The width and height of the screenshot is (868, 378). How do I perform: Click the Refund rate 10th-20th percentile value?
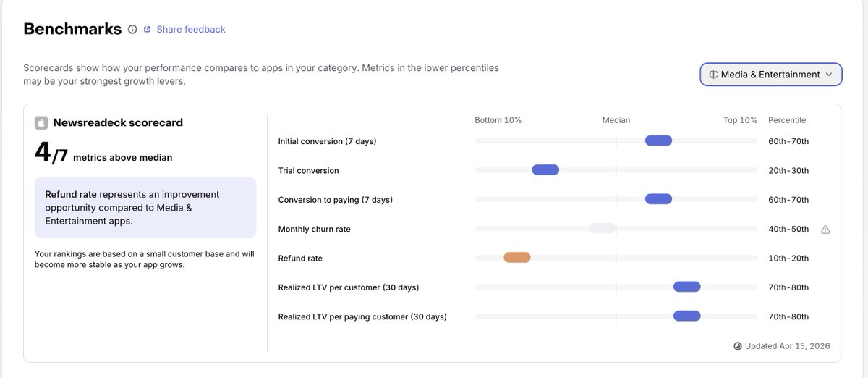pos(788,259)
